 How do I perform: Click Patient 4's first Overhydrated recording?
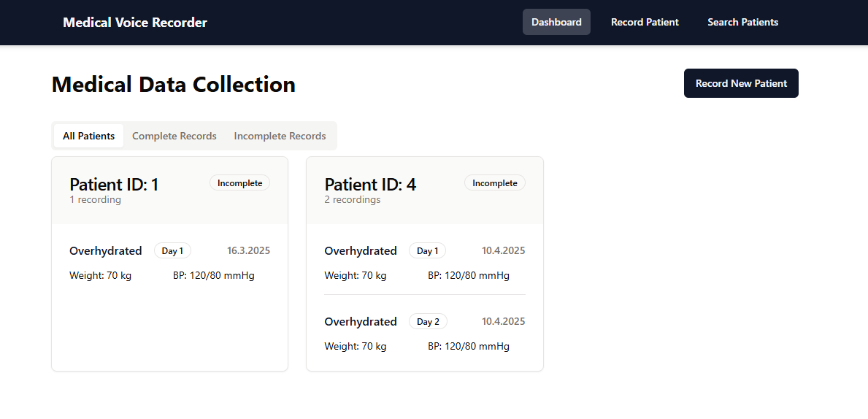361,251
